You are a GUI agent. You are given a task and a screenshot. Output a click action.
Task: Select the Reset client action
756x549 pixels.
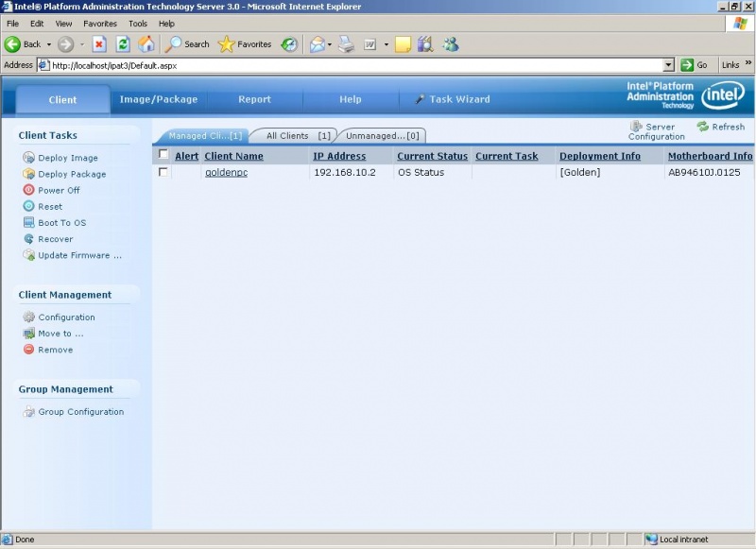point(54,206)
